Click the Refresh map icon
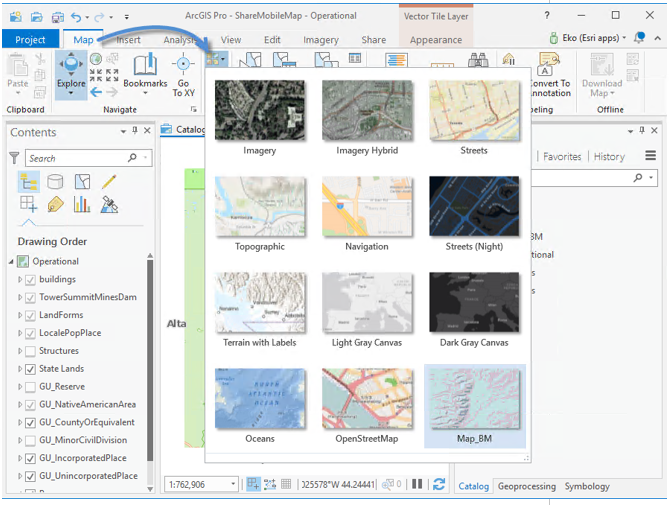The width and height of the screenshot is (671, 505). pos(439,484)
